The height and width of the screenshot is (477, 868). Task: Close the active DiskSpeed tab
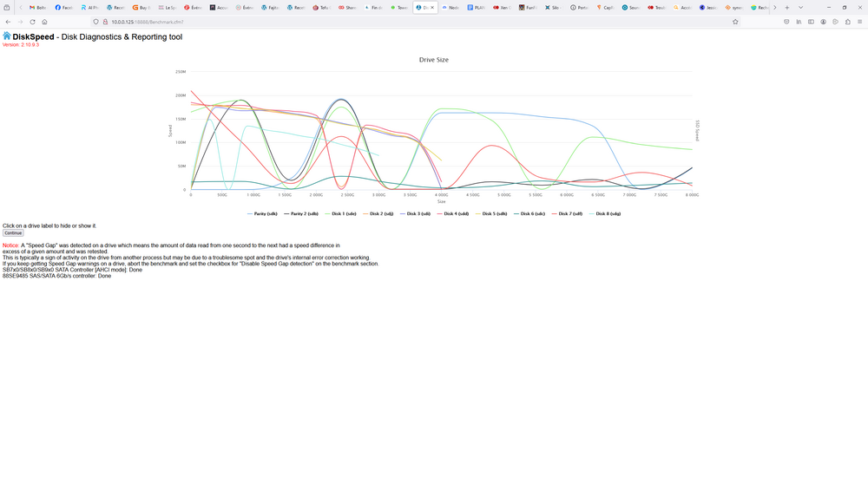432,8
